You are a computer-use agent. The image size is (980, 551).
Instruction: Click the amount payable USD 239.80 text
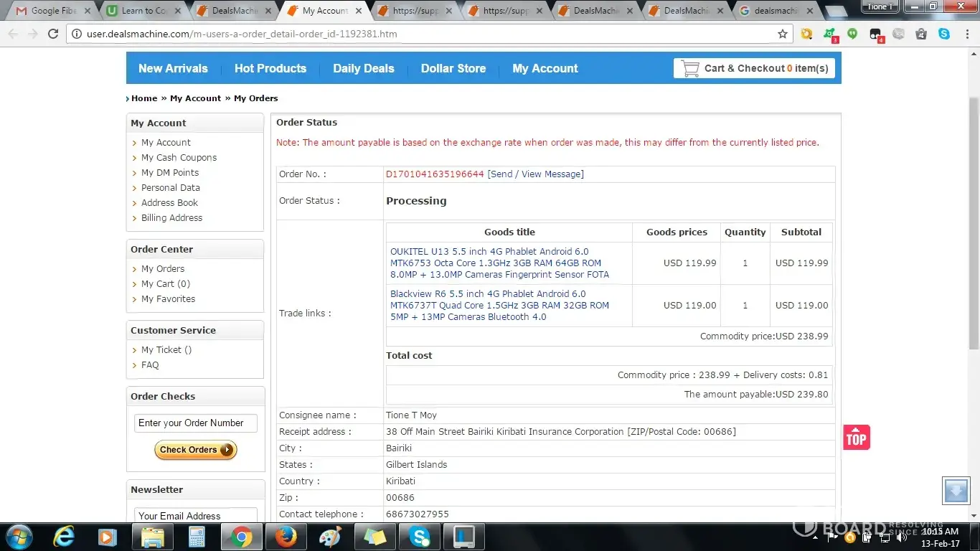click(756, 394)
